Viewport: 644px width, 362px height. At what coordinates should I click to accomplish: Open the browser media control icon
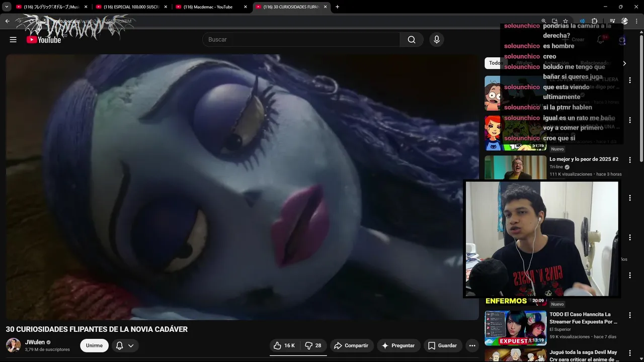coord(612,21)
